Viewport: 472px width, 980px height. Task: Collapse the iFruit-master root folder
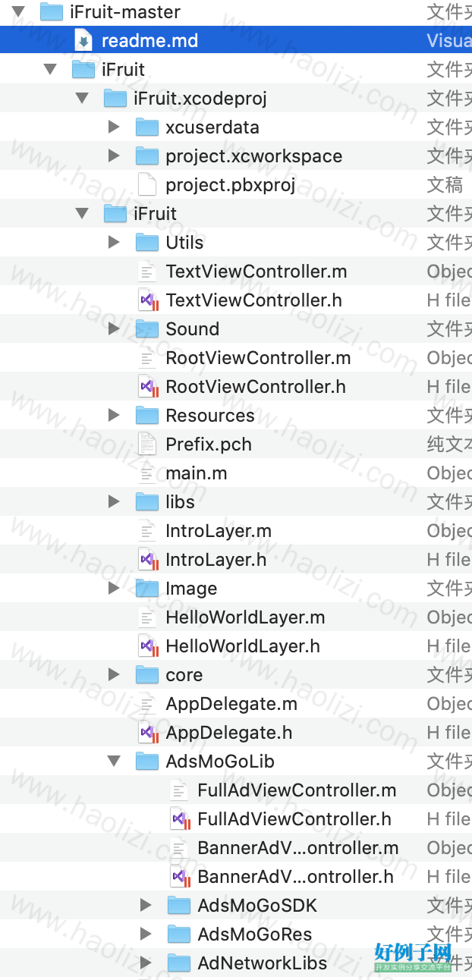click(x=18, y=12)
